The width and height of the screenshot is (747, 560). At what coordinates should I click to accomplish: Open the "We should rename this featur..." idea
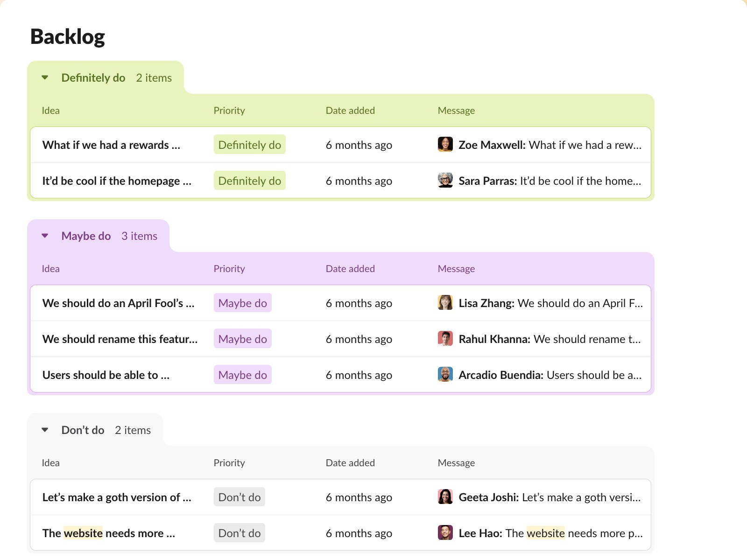click(120, 339)
